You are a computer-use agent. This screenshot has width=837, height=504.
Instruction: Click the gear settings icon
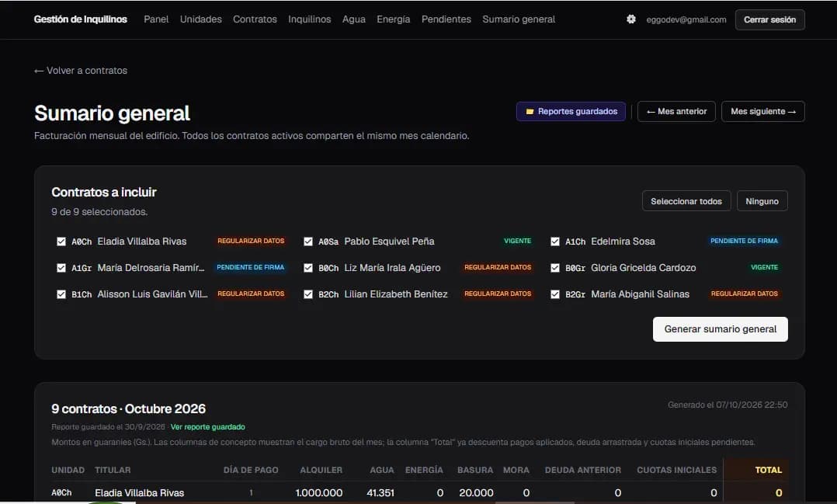[631, 19]
